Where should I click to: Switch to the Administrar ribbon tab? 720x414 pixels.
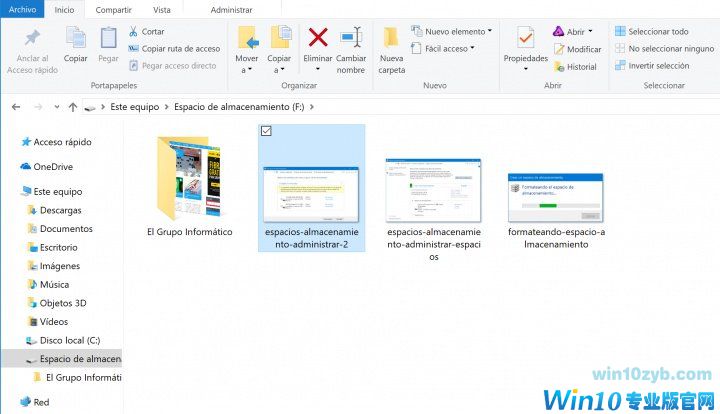(231, 10)
